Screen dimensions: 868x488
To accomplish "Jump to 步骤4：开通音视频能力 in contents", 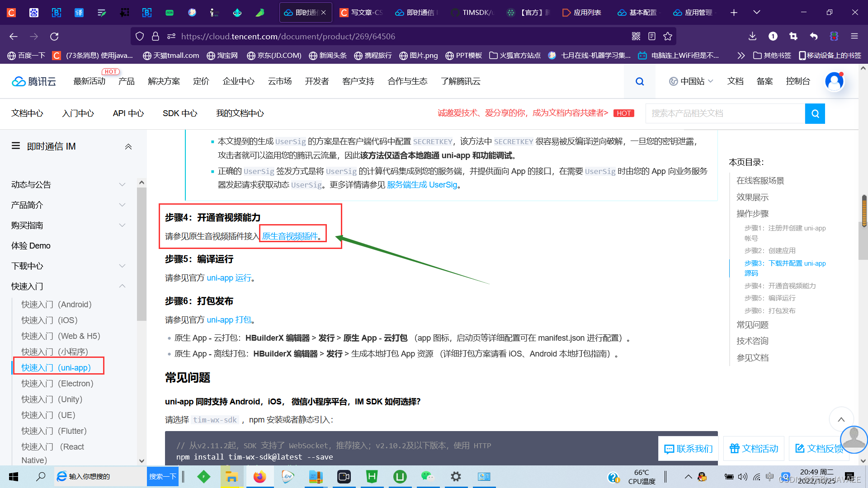I will [x=780, y=286].
